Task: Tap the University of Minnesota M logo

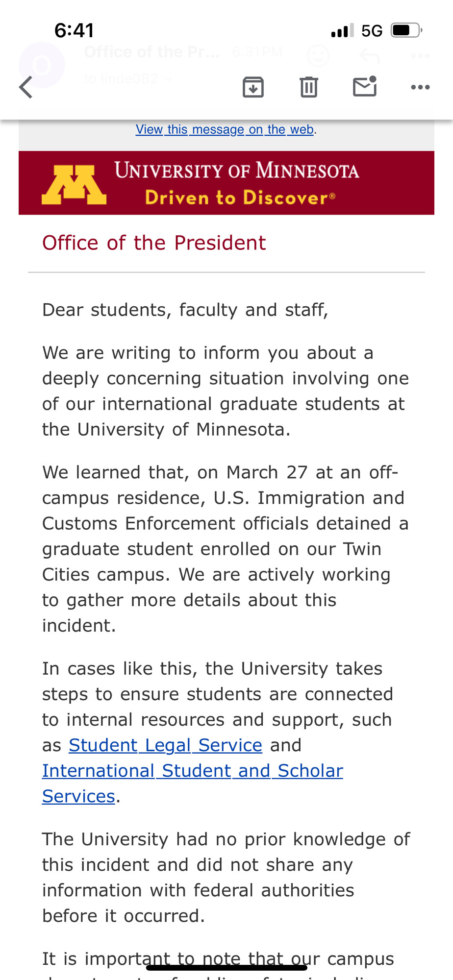Action: pyautogui.click(x=74, y=184)
